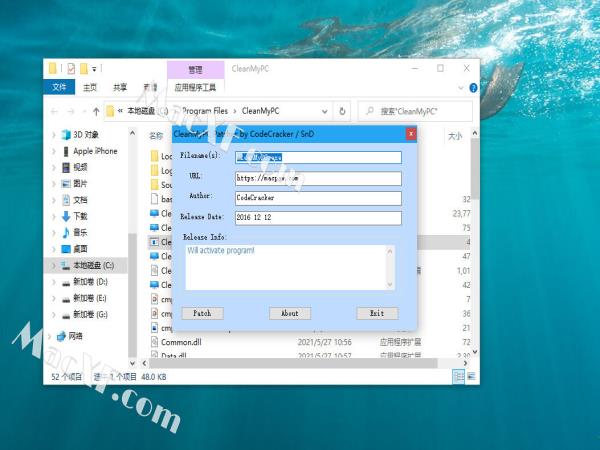600x450 pixels.
Task: Click the Exit button in the patcher dialog
Action: tap(377, 313)
